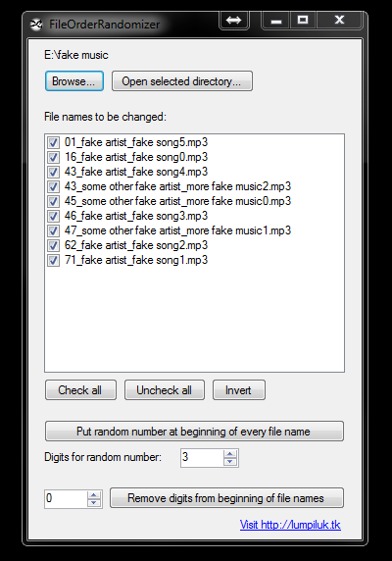This screenshot has height=561, width=392.
Task: Remove digits from beginning of file names
Action: pyautogui.click(x=227, y=498)
